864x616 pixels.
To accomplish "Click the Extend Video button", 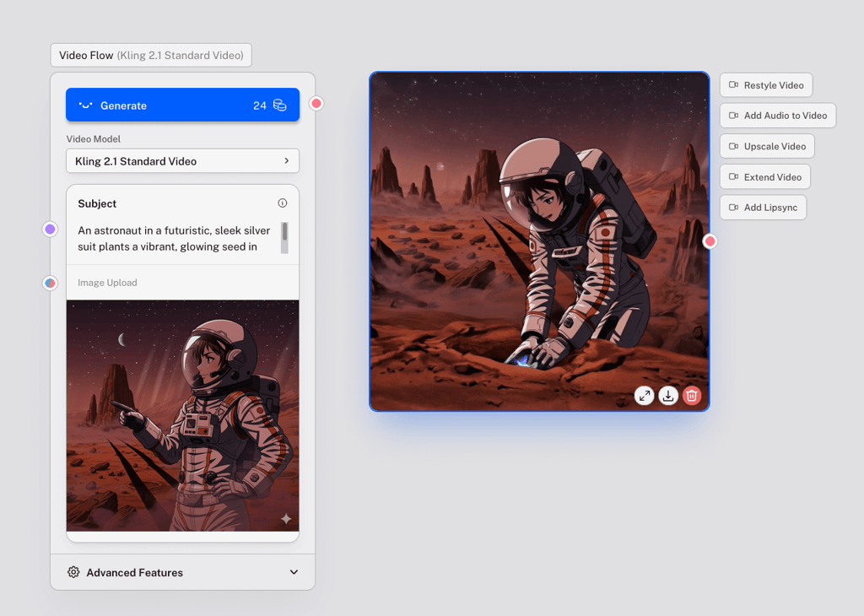I will click(764, 177).
